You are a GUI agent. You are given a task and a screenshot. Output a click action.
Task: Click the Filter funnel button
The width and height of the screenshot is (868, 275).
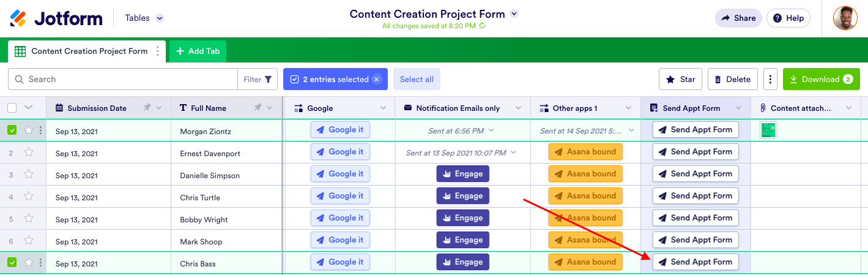(x=258, y=79)
